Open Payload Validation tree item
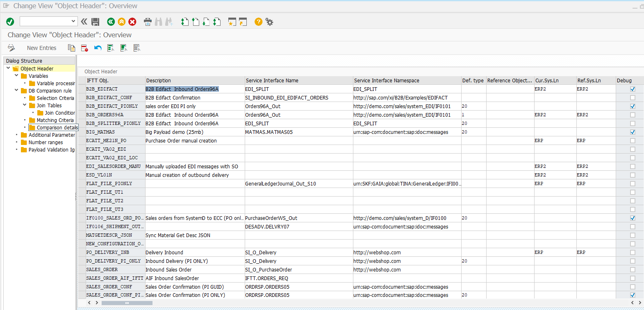644x310 pixels. pos(51,150)
